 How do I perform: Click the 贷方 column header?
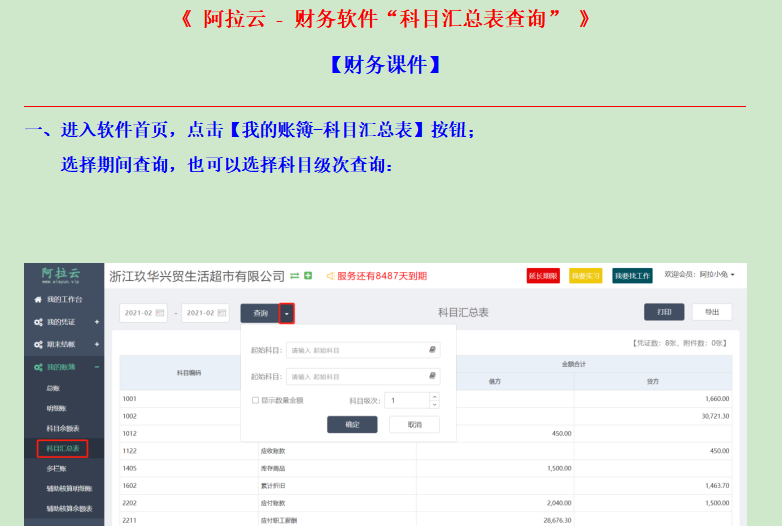click(653, 381)
